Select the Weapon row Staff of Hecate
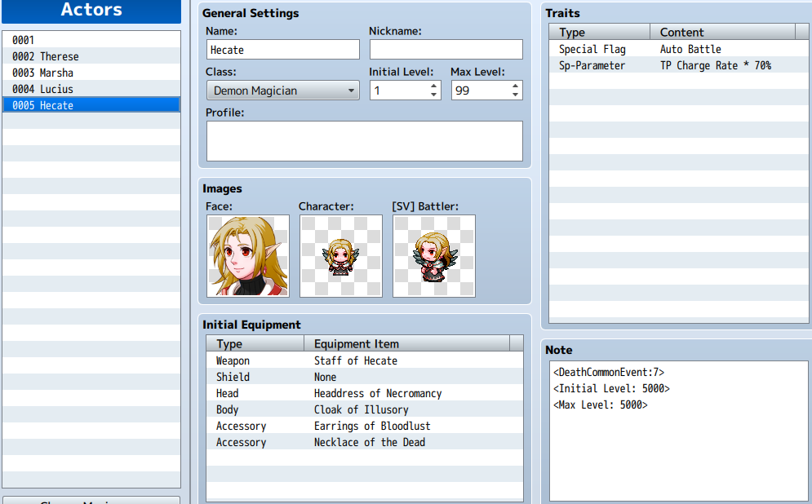This screenshot has height=504, width=812. pos(365,360)
